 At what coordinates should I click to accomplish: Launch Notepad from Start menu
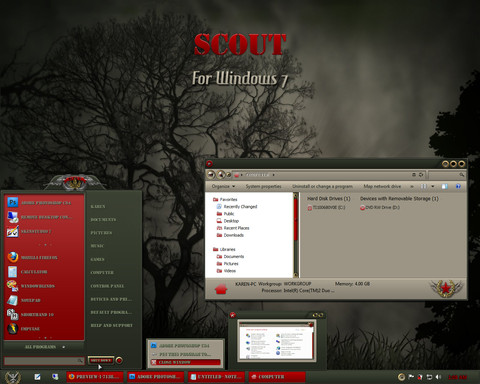tap(44, 300)
